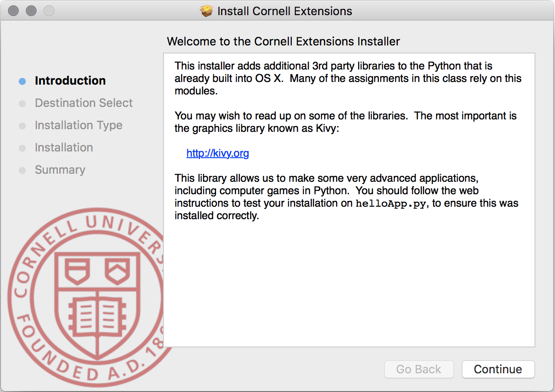555x392 pixels.
Task: Click the gray bullet beside Installation Type
Action: 22,126
